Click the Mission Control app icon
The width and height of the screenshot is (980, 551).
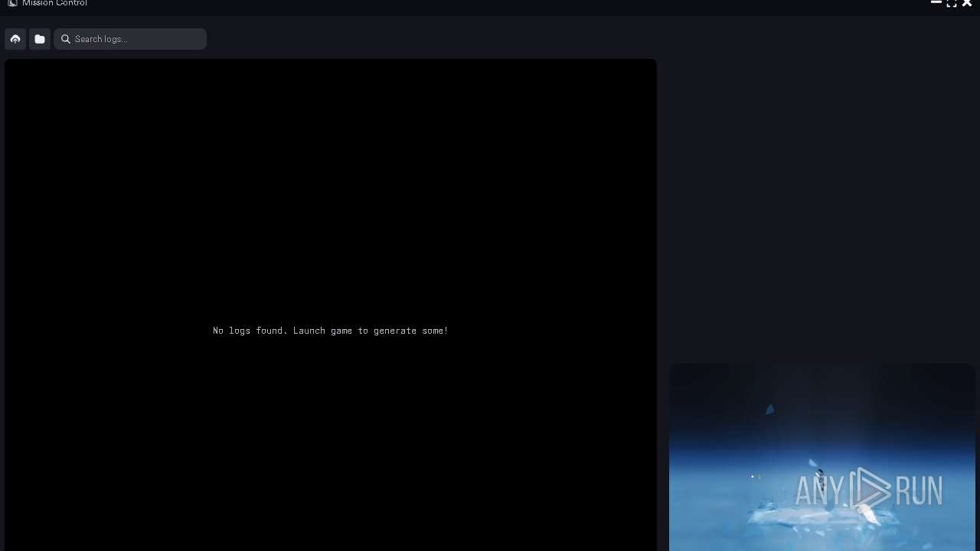point(12,3)
